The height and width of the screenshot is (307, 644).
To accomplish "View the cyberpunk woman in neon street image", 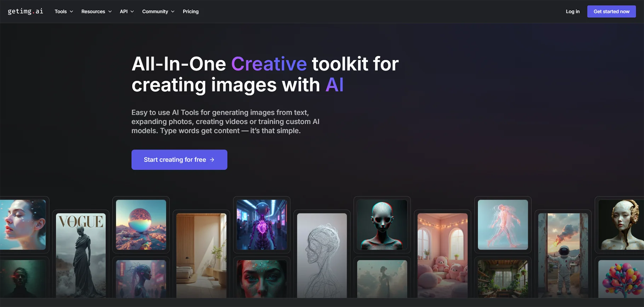I will click(141, 279).
